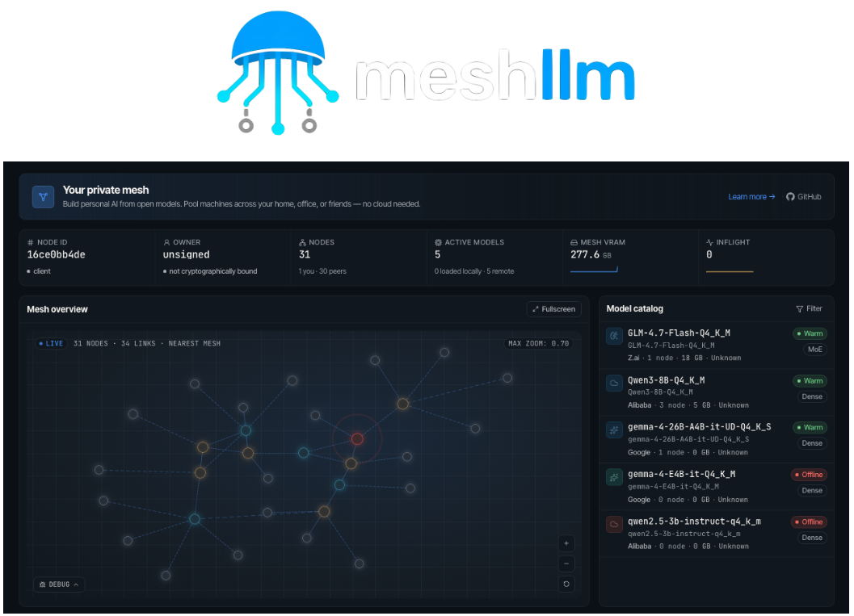Click the Warm badge on Qwen3-8B

810,381
